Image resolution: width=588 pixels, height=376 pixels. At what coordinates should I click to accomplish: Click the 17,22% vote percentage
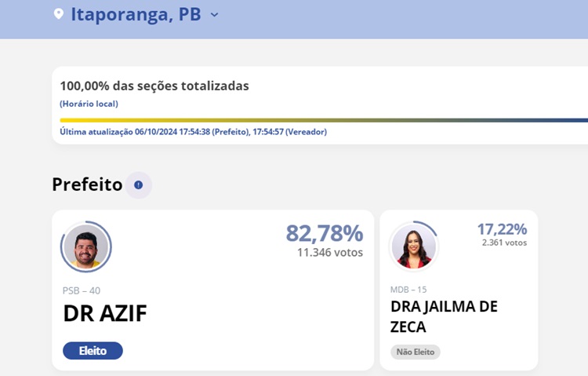502,229
